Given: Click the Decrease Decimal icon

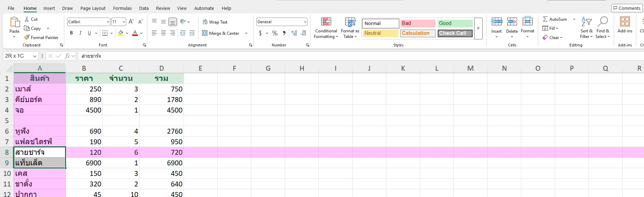Looking at the screenshot, I should click(303, 33).
